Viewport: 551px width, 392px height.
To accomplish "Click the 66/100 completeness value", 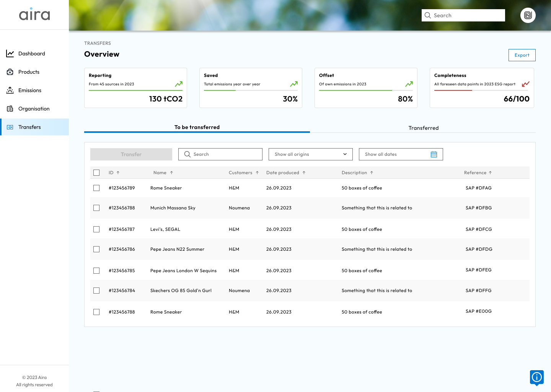I will click(x=517, y=99).
